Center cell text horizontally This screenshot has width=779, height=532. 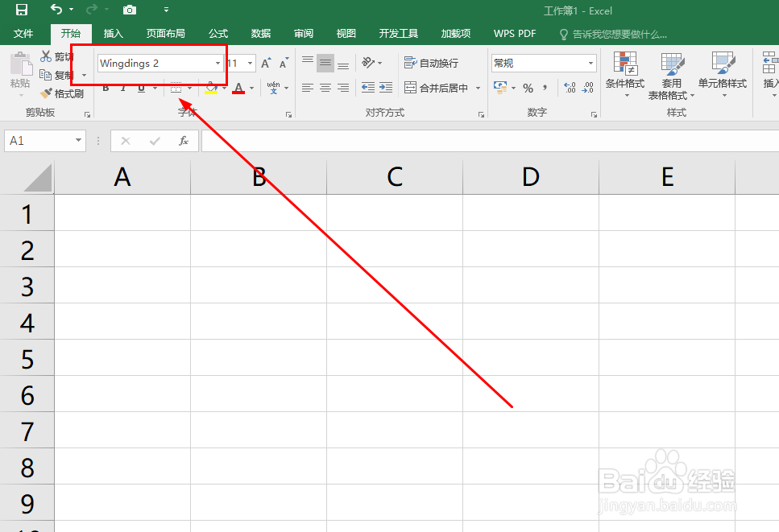[325, 88]
